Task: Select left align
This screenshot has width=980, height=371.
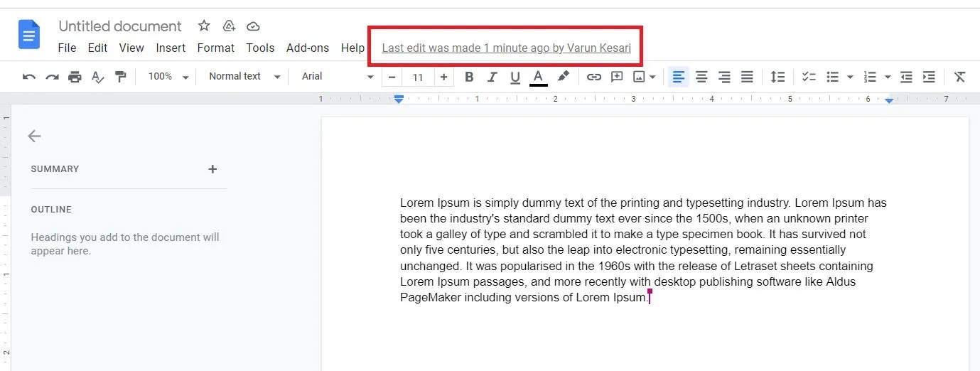Action: point(679,77)
